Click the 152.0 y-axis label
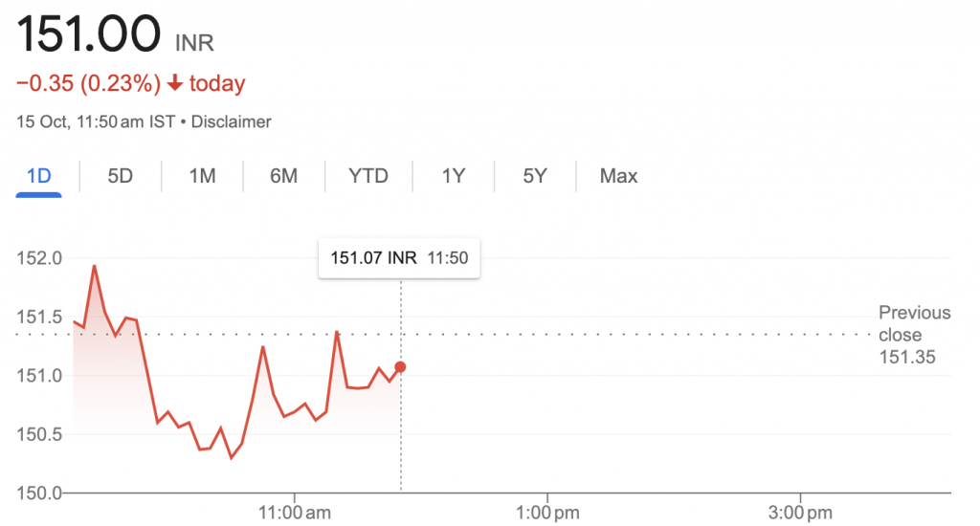980x526 pixels. [x=39, y=258]
